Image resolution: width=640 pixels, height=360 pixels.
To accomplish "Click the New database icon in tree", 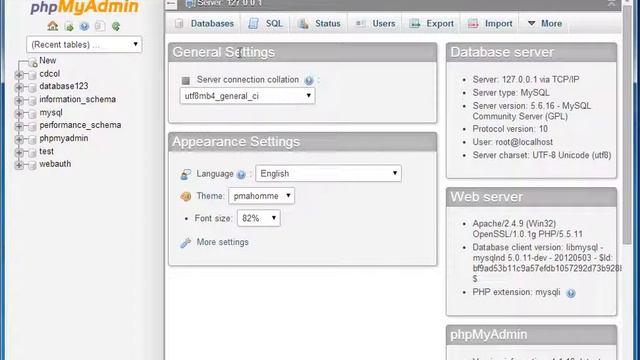I will coord(33,62).
